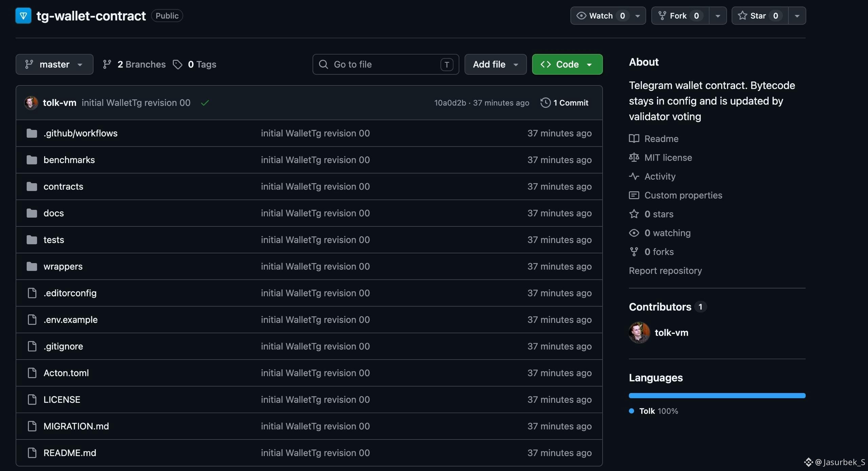The height and width of the screenshot is (471, 868).
Task: Click the .env.example file icon
Action: 32,320
